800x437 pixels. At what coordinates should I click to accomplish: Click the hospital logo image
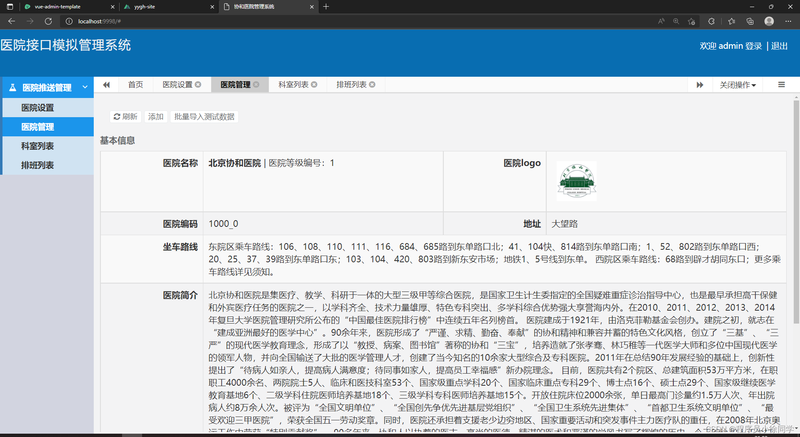click(x=577, y=181)
